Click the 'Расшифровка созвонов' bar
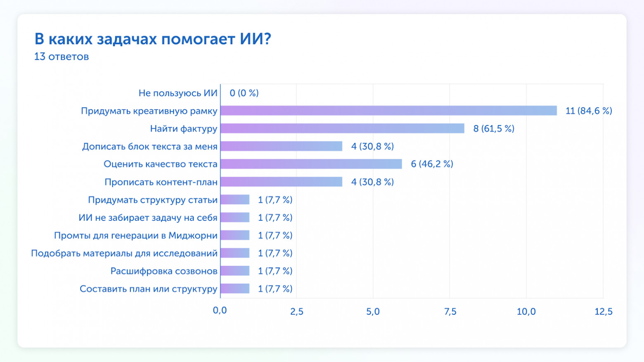The width and height of the screenshot is (644, 362). coord(234,271)
